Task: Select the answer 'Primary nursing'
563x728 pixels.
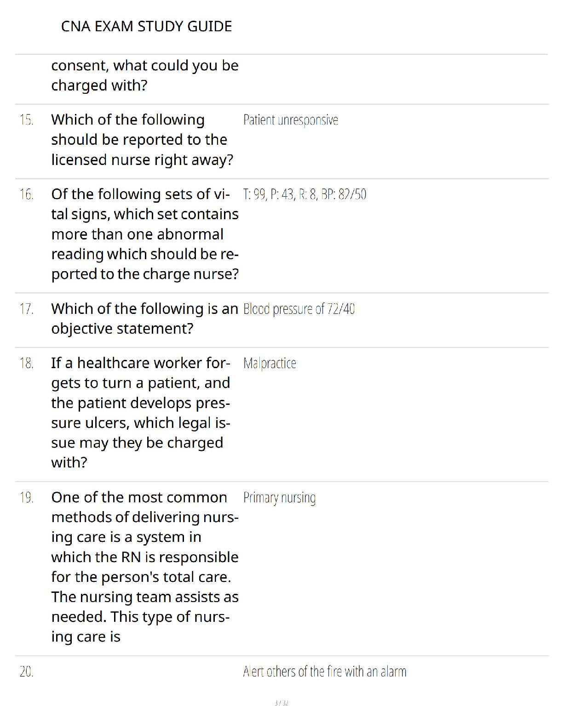Action: (x=279, y=498)
